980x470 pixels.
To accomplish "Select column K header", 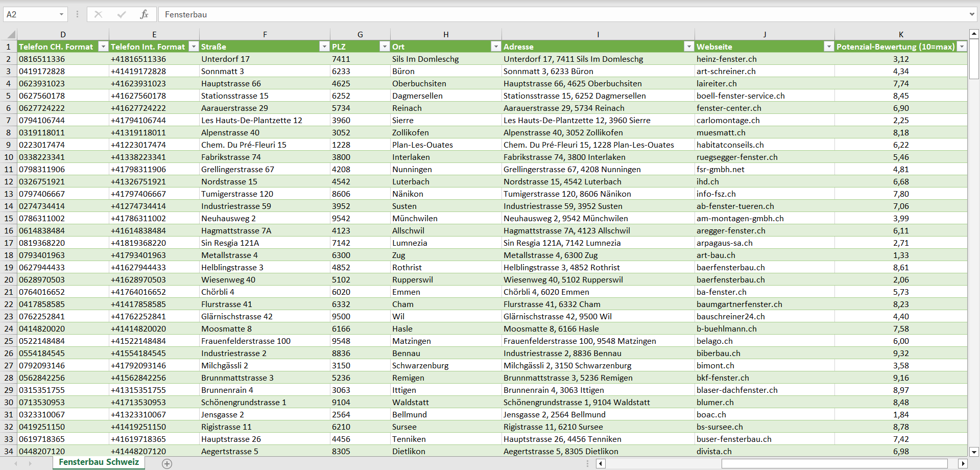I will point(901,34).
